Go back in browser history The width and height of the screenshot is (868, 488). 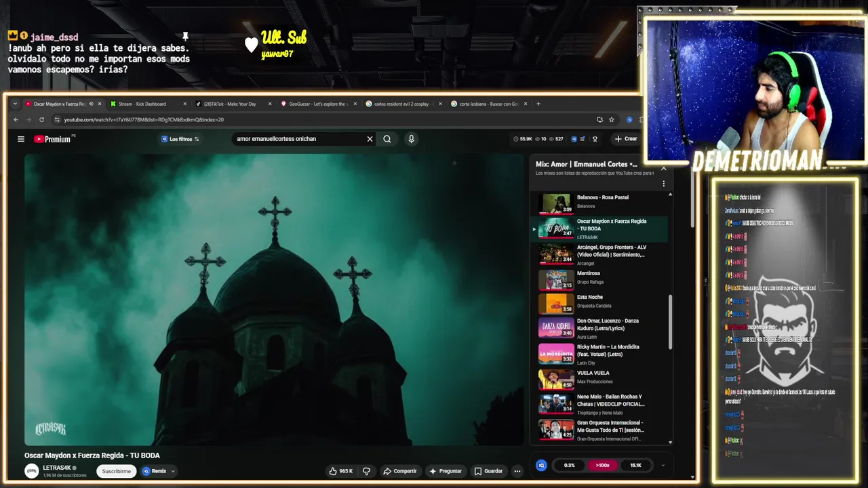[16, 119]
